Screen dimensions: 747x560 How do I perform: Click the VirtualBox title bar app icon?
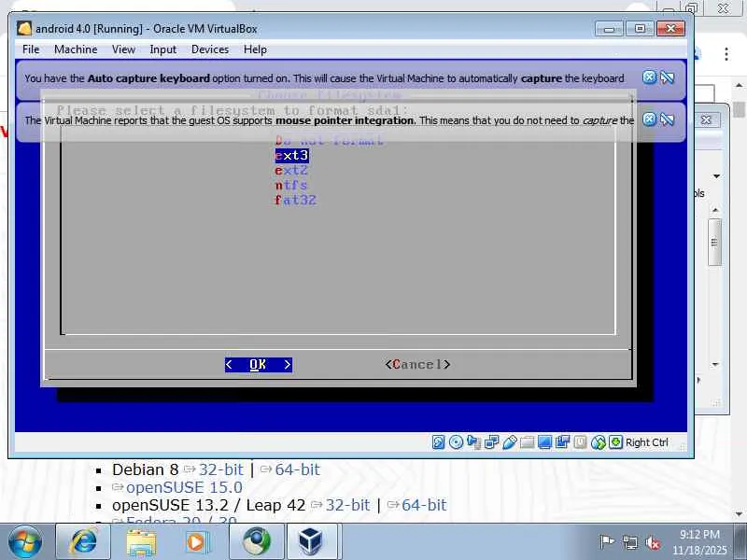pos(24,29)
